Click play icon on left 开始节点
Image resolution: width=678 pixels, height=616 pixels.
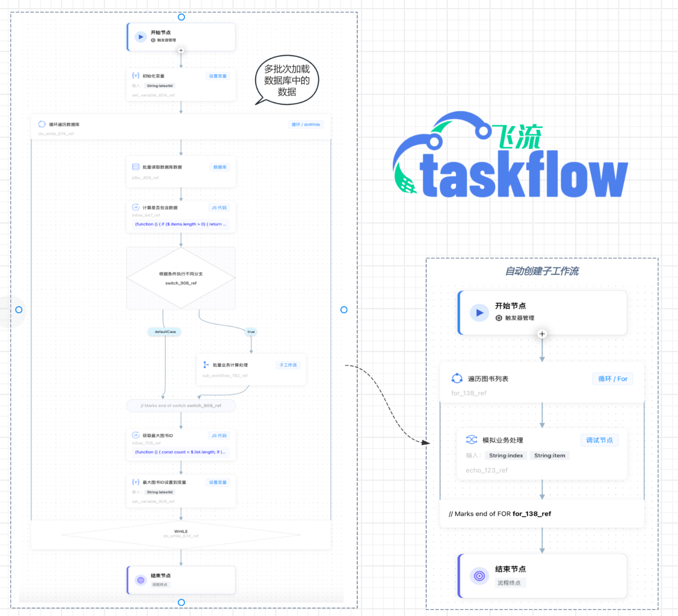click(140, 37)
